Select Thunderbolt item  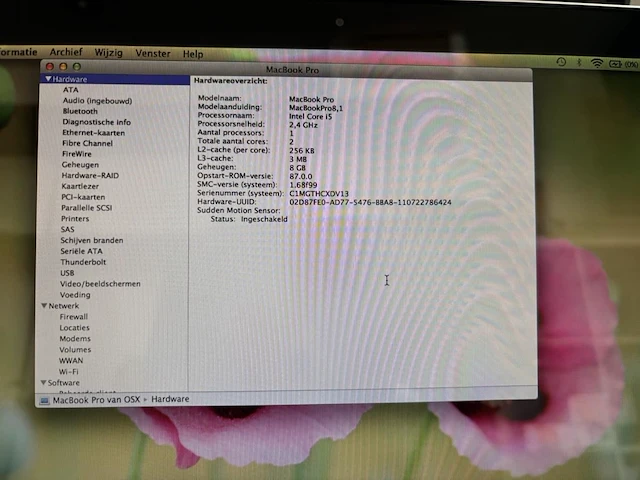tap(83, 262)
